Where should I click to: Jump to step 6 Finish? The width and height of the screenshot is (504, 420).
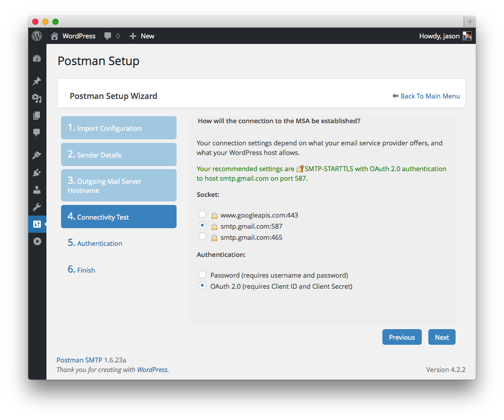81,270
